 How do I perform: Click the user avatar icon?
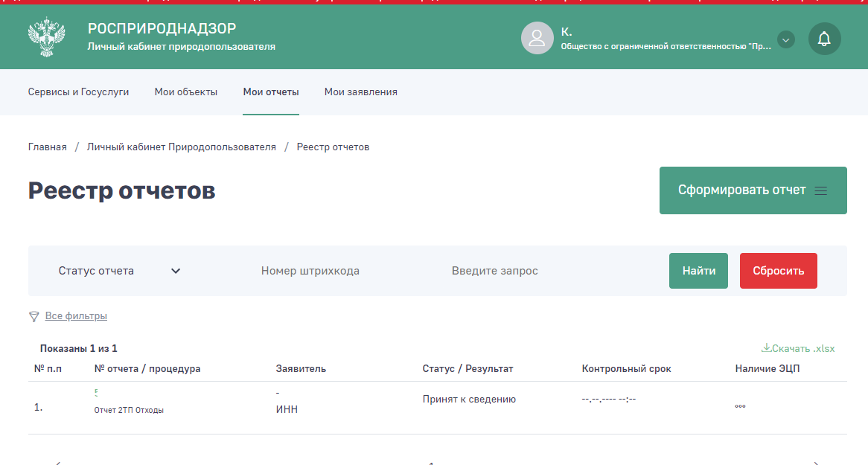pos(537,38)
